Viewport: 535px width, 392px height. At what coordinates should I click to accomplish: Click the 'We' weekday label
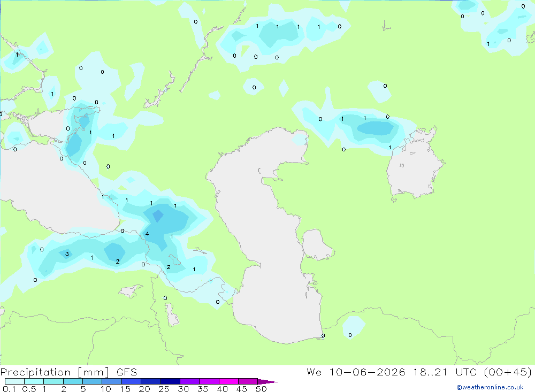pos(314,372)
